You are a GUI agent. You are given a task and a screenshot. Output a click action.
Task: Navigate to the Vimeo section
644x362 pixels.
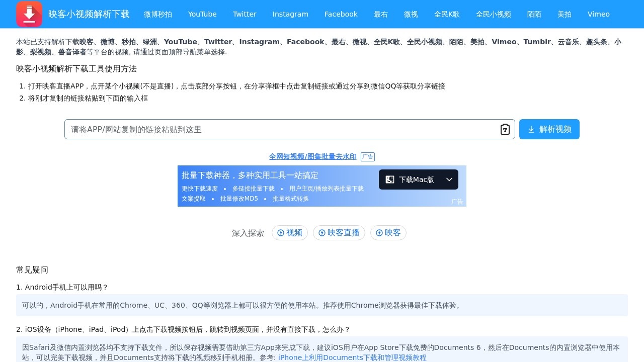tap(598, 14)
